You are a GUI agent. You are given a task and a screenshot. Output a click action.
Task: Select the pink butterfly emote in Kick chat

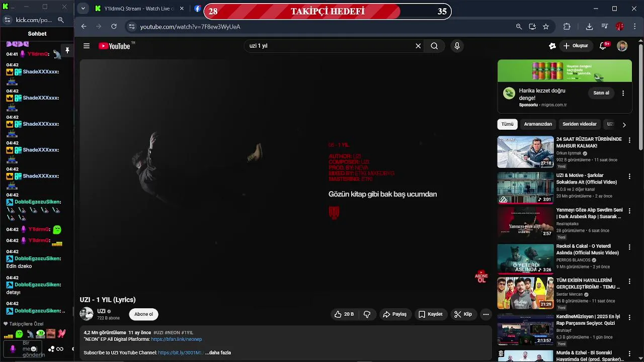[x=61, y=333]
